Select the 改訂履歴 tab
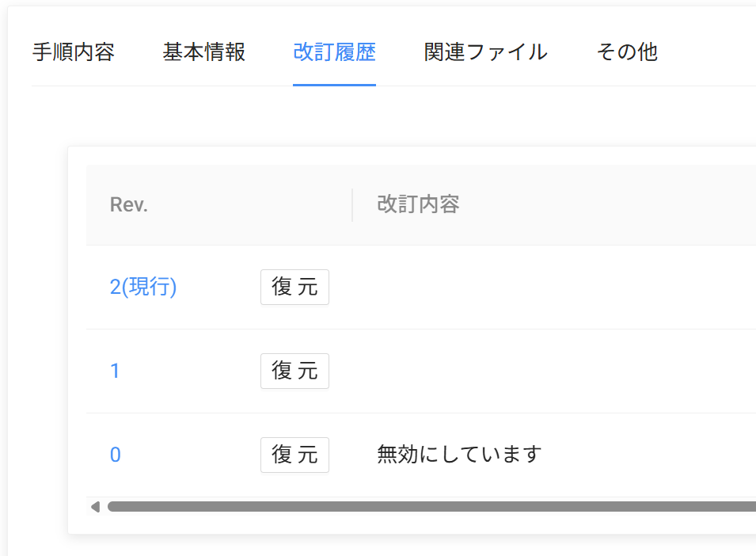The image size is (756, 556). tap(334, 52)
